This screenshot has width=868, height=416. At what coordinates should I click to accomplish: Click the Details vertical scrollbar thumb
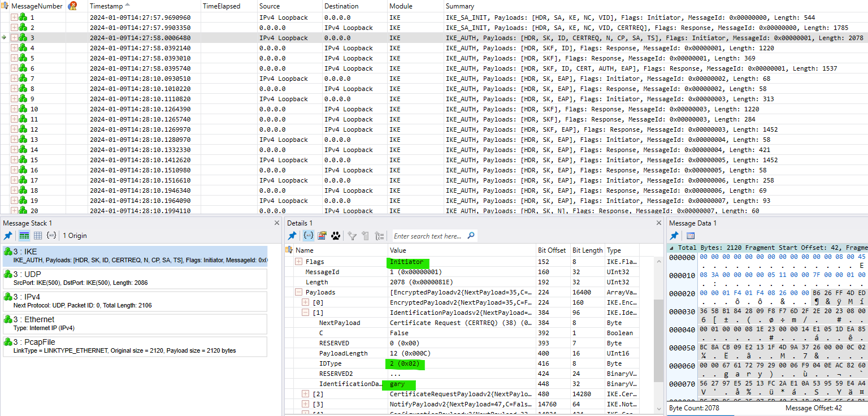658,340
